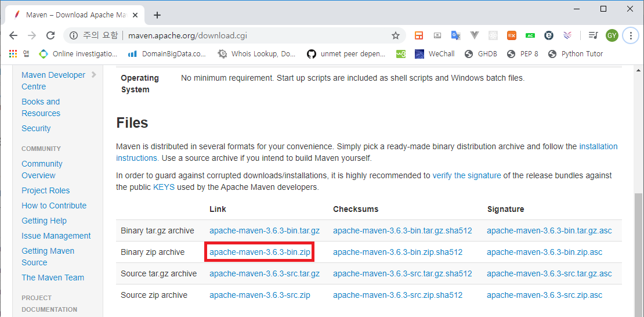Open apache-maven-3.6.3-src.tar.gz.asc signature
The height and width of the screenshot is (317, 644).
click(x=549, y=273)
